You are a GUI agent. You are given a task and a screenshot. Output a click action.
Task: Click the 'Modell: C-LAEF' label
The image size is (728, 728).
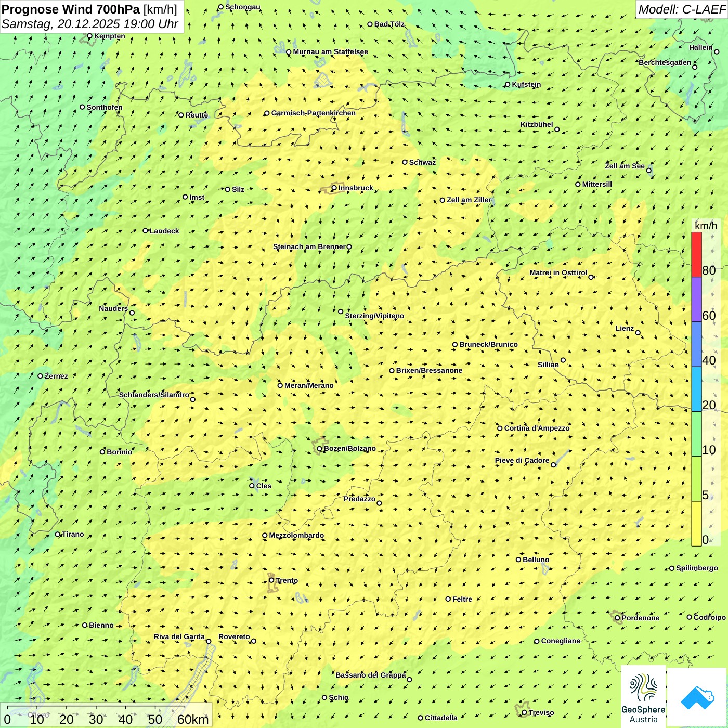682,9
